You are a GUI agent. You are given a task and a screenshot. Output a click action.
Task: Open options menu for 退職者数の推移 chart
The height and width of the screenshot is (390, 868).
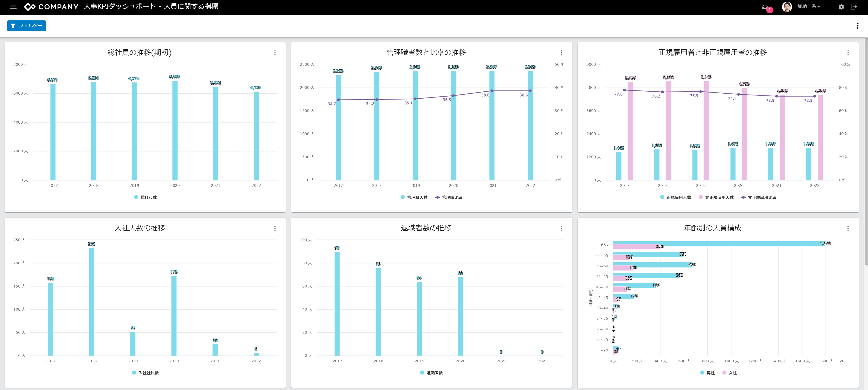coord(561,228)
